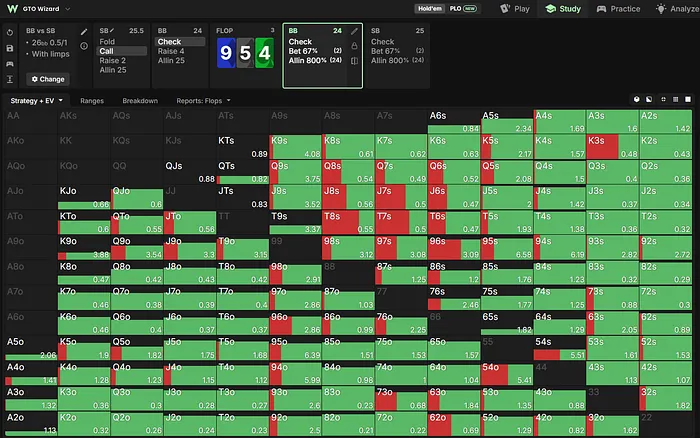Select the 54s hand cell
The image size is (700, 438).
[559, 348]
